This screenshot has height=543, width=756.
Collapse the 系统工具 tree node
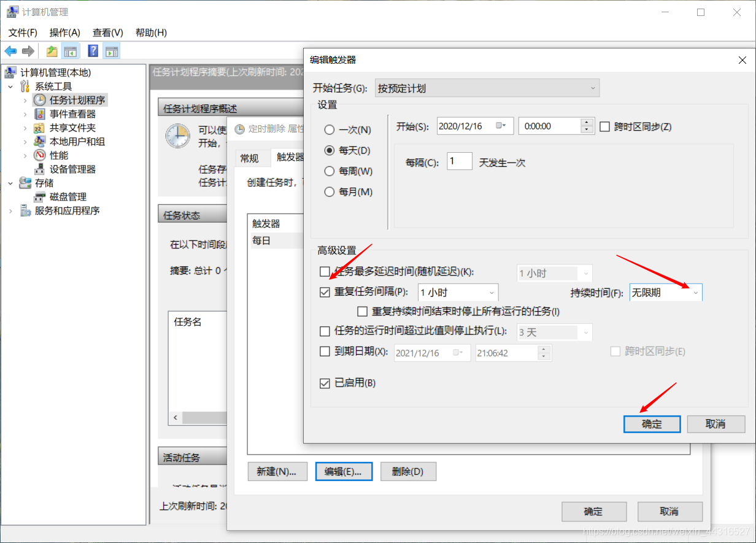pos(10,87)
